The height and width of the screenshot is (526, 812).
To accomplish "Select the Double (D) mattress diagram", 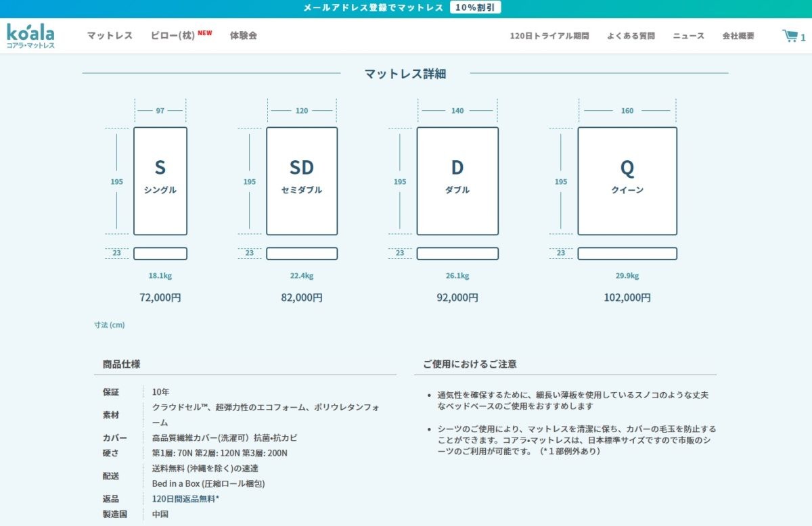I will [457, 181].
